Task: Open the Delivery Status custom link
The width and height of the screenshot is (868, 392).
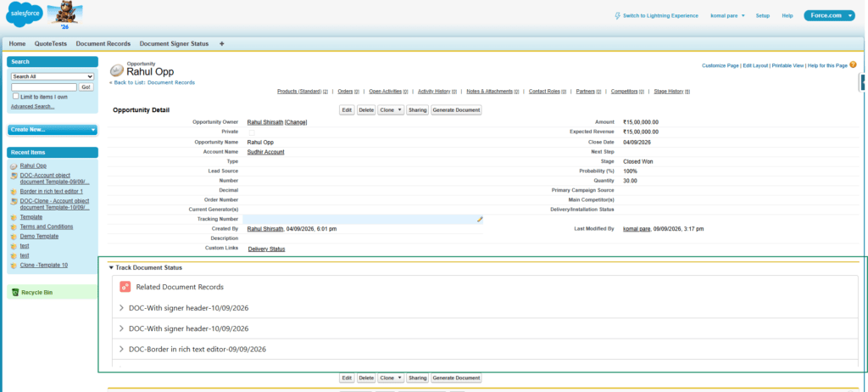Action: tap(266, 249)
